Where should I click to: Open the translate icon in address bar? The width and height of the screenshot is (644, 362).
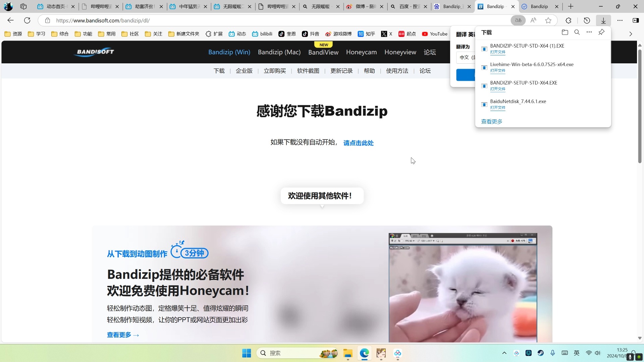[518, 20]
